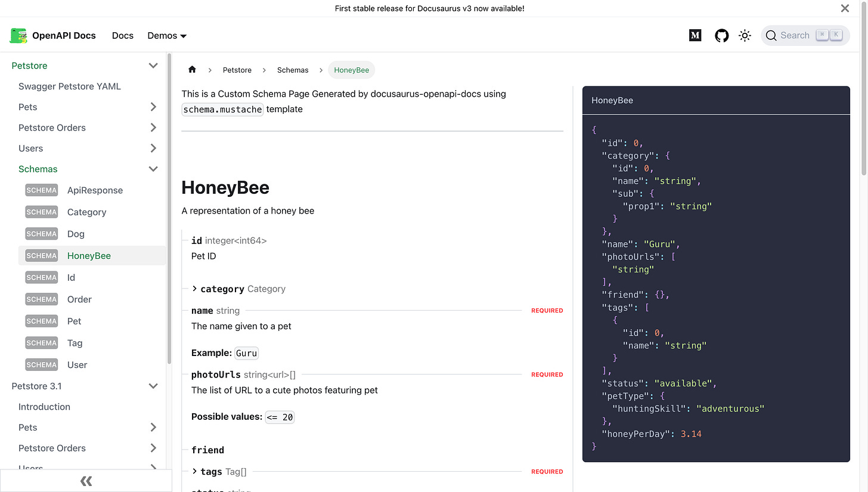Click the HoneyBee code panel title
This screenshot has width=868, height=492.
tap(612, 100)
